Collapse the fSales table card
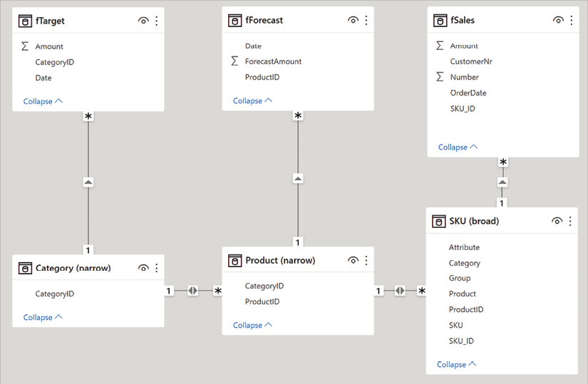Image resolution: width=588 pixels, height=384 pixels. pyautogui.click(x=458, y=147)
